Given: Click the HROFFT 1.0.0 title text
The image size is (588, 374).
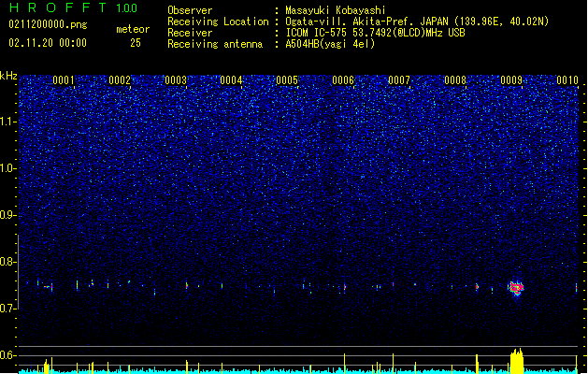Looking at the screenshot, I should (73, 7).
